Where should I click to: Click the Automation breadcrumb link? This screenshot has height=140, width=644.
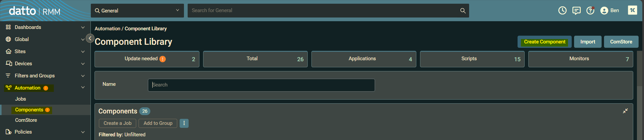(x=107, y=29)
